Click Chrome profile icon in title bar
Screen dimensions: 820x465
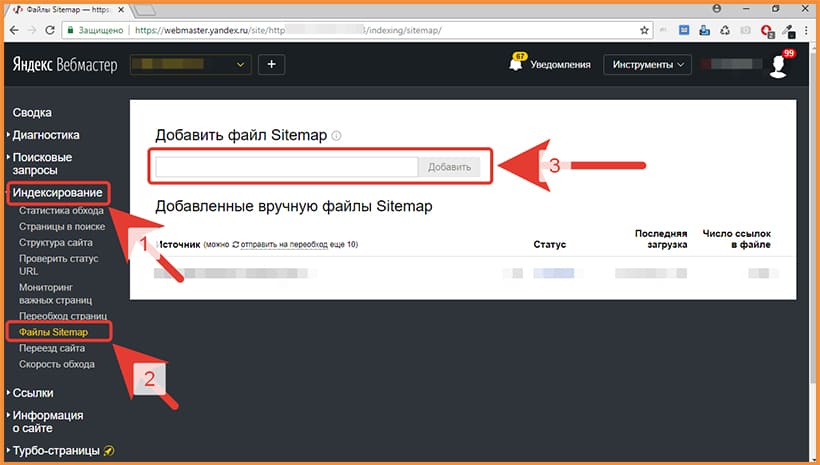pyautogui.click(x=716, y=8)
